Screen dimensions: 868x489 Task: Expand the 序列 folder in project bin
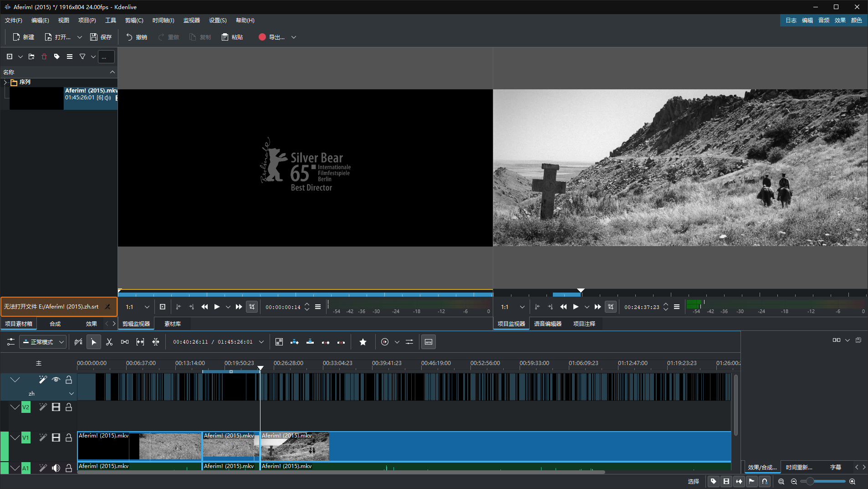[x=5, y=82]
